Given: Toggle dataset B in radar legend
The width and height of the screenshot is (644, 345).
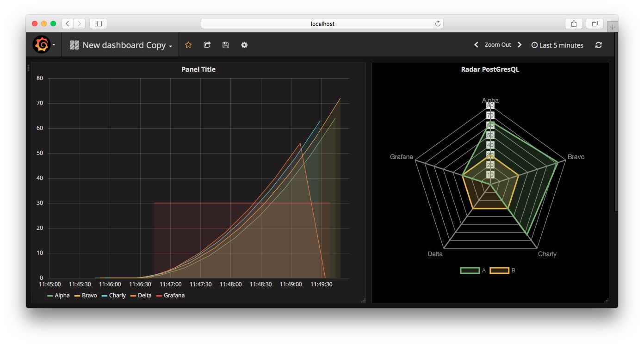Looking at the screenshot, I should point(503,270).
